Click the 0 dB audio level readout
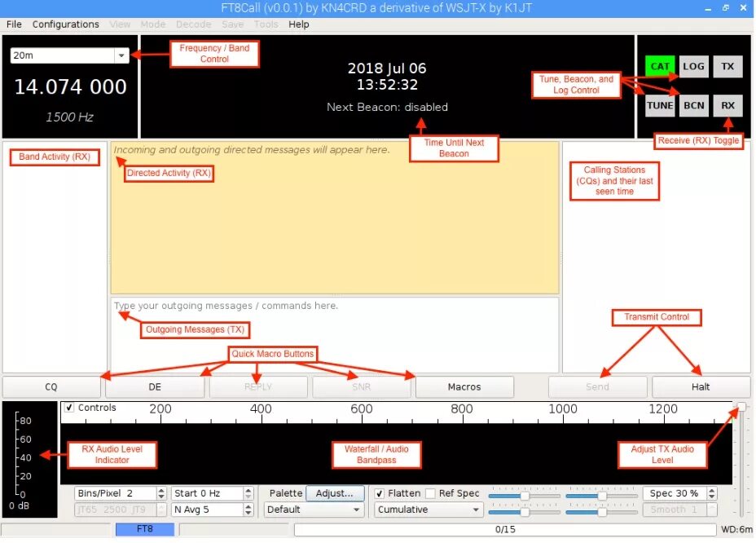This screenshot has height=543, width=756. coord(19,505)
